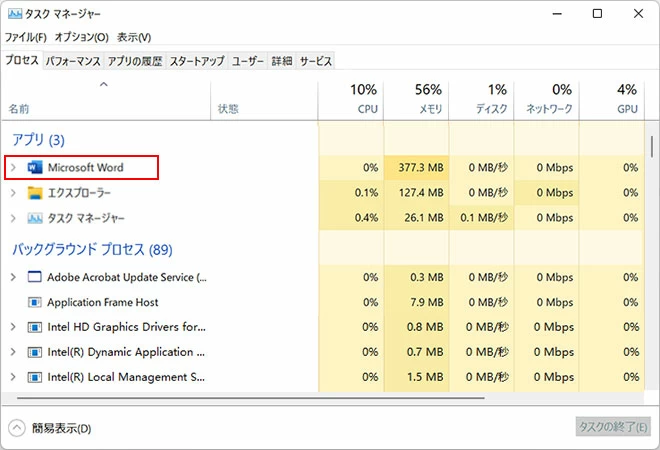This screenshot has width=660, height=450.
Task: Collapse to simple view with 簡易表示 arrow
Action: pos(17,428)
